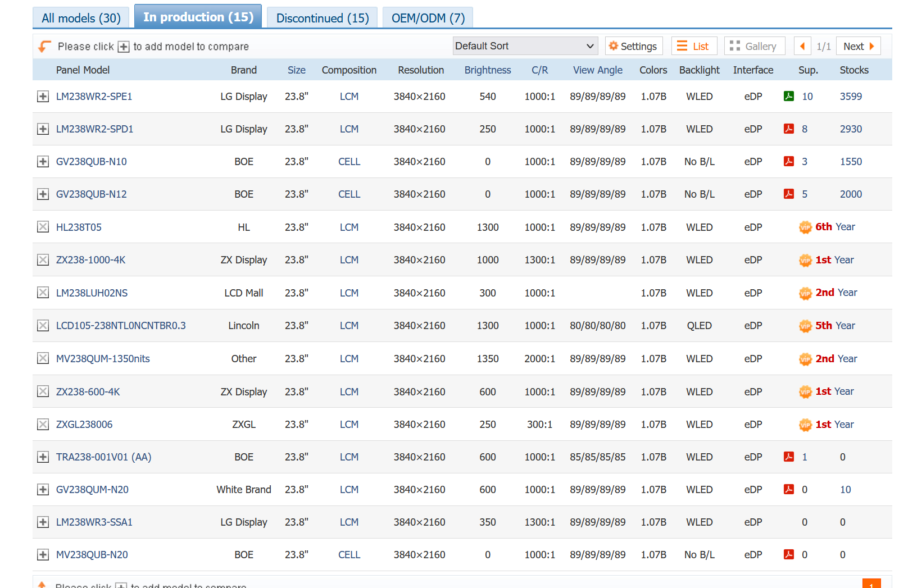This screenshot has height=588, width=899.
Task: Click the X box beside ZXGL238006
Action: pos(43,425)
